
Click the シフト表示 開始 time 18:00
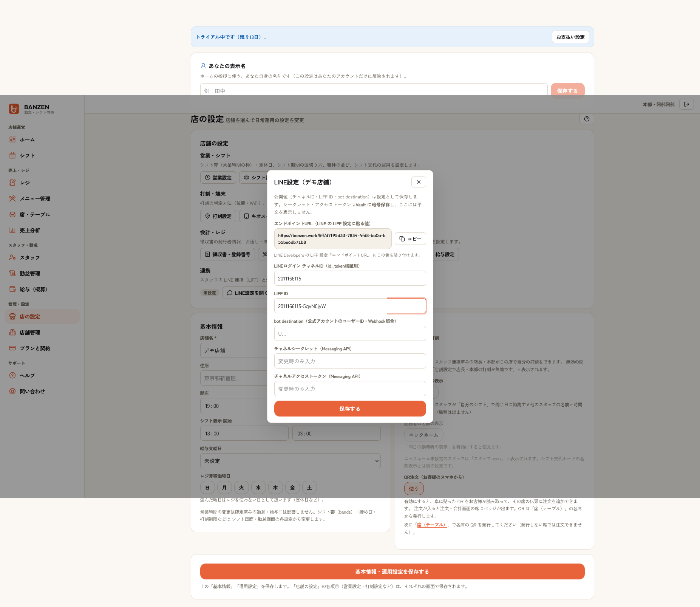coord(244,434)
